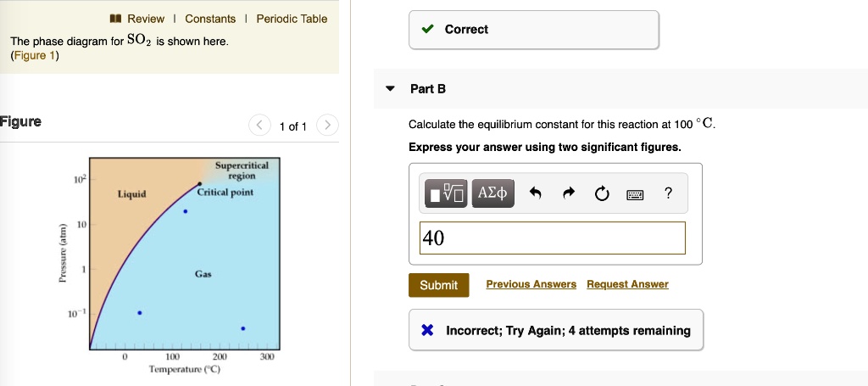
Task: Open the keyboard shortcuts icon
Action: coord(635,195)
